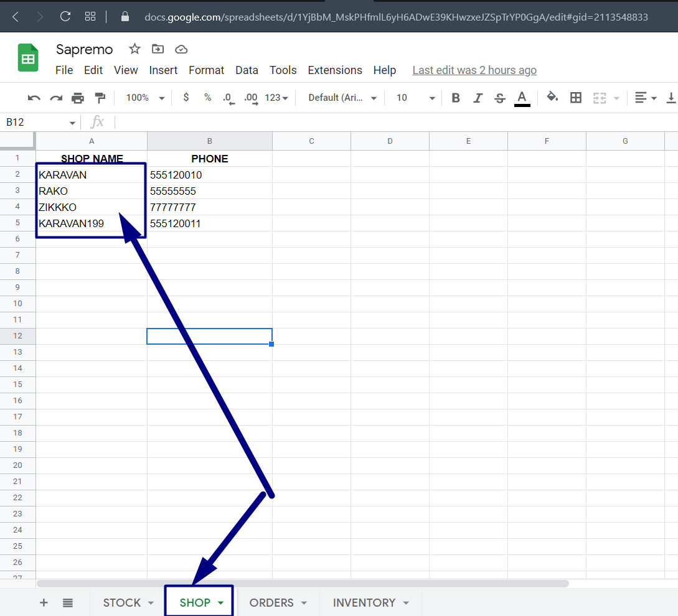678x616 pixels.
Task: Select the paint format roller icon
Action: 100,98
